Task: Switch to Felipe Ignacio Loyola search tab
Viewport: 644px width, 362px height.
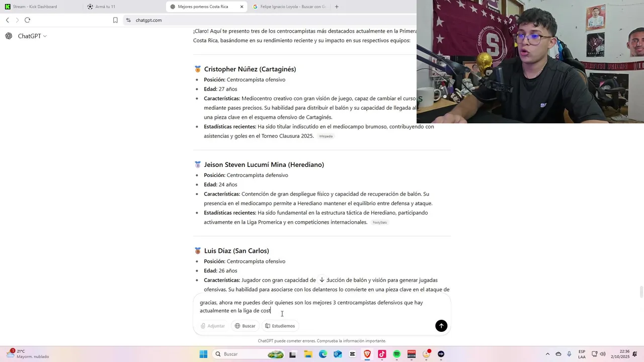Action: click(289, 7)
